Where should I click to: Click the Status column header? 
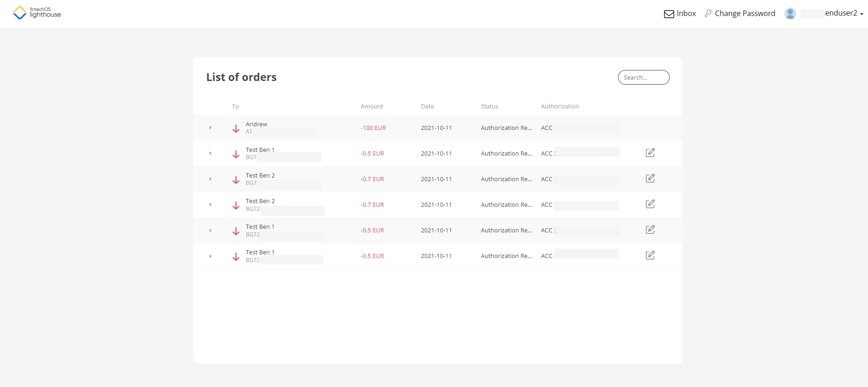pos(489,106)
